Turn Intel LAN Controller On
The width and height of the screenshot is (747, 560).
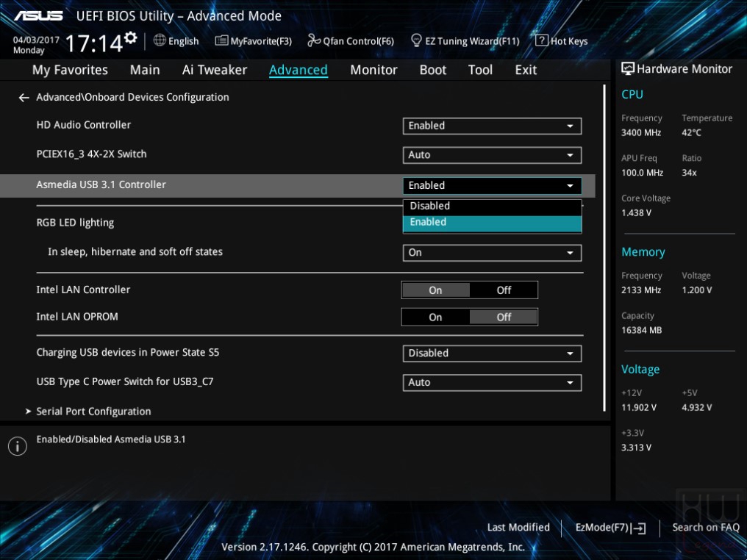tap(435, 290)
